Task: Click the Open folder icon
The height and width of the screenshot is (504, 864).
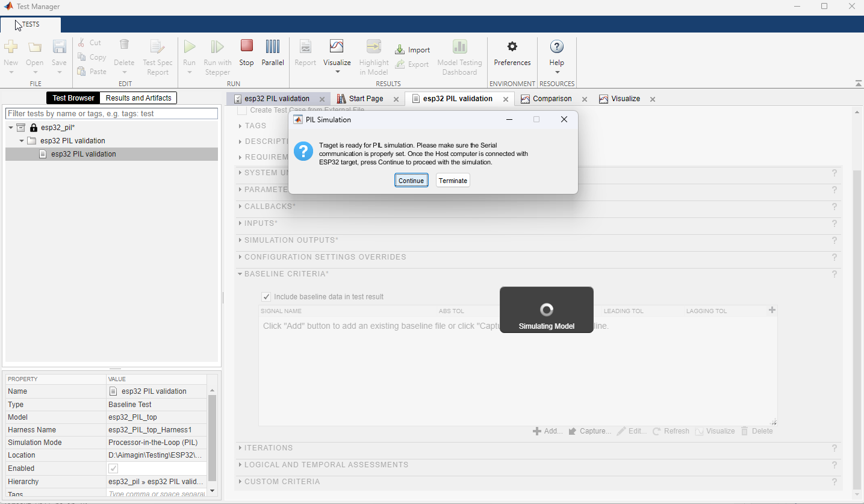Action: (x=34, y=47)
